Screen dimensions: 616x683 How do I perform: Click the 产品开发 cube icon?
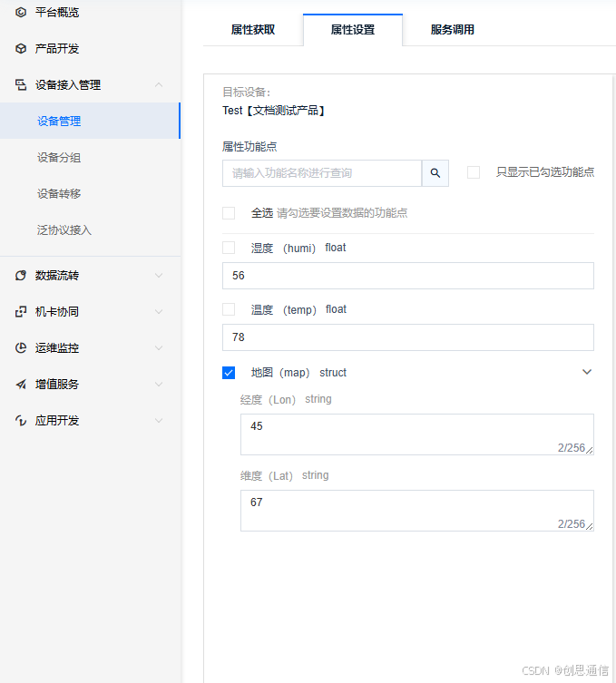point(21,48)
